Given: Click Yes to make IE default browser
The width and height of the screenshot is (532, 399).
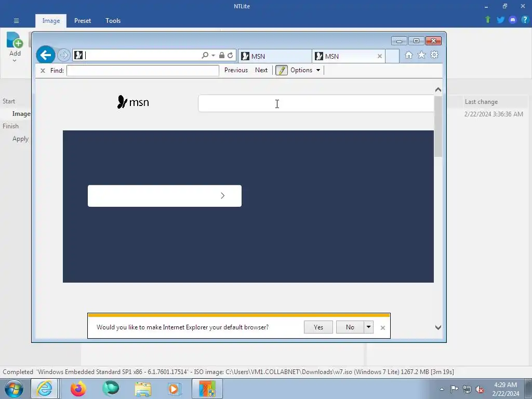Looking at the screenshot, I should click(x=318, y=327).
